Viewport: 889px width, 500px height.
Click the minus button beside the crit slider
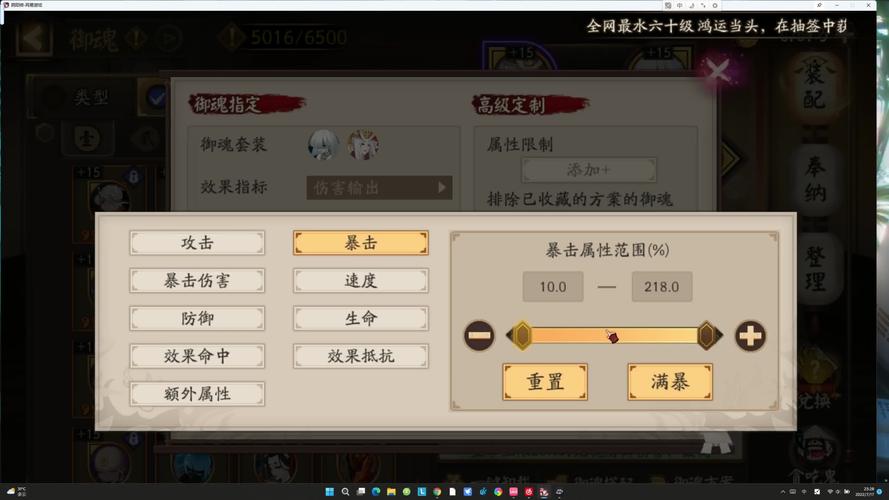click(x=479, y=336)
